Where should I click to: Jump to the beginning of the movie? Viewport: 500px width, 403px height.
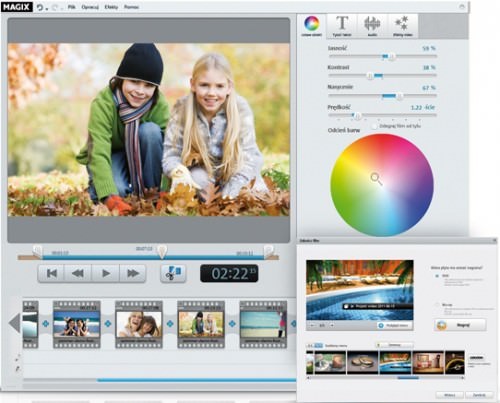52,273
